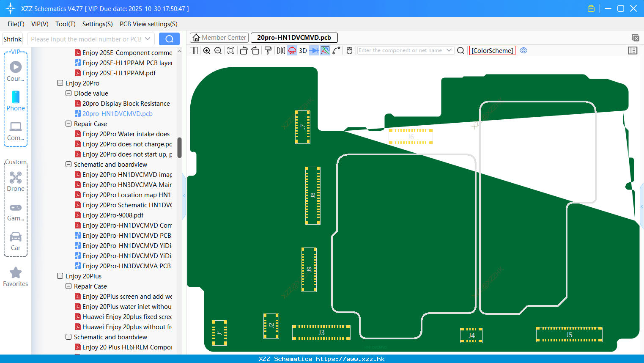The width and height of the screenshot is (644, 363).
Task: Click the zoom out magnifier
Action: [218, 50]
